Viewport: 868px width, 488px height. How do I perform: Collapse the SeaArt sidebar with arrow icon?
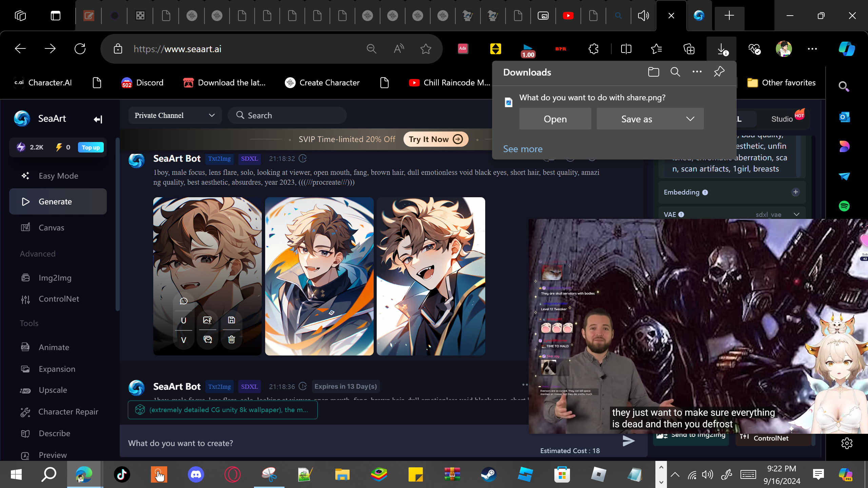pos(98,119)
